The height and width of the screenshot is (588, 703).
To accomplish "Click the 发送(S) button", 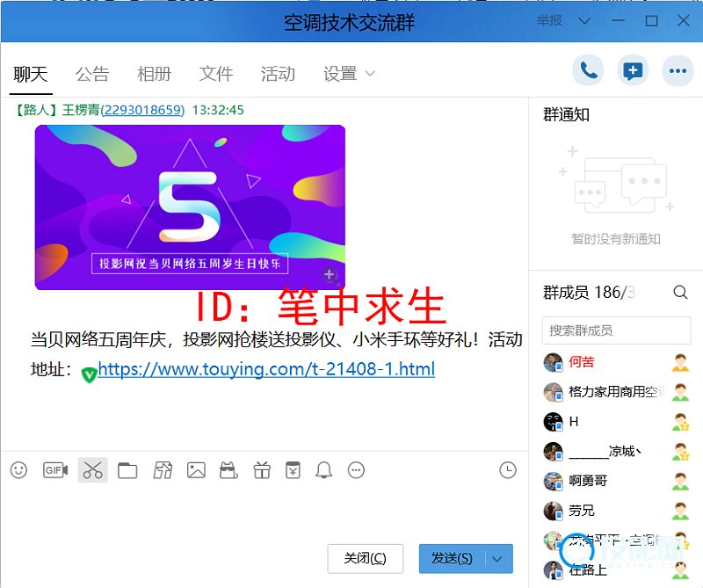I will coord(452,559).
